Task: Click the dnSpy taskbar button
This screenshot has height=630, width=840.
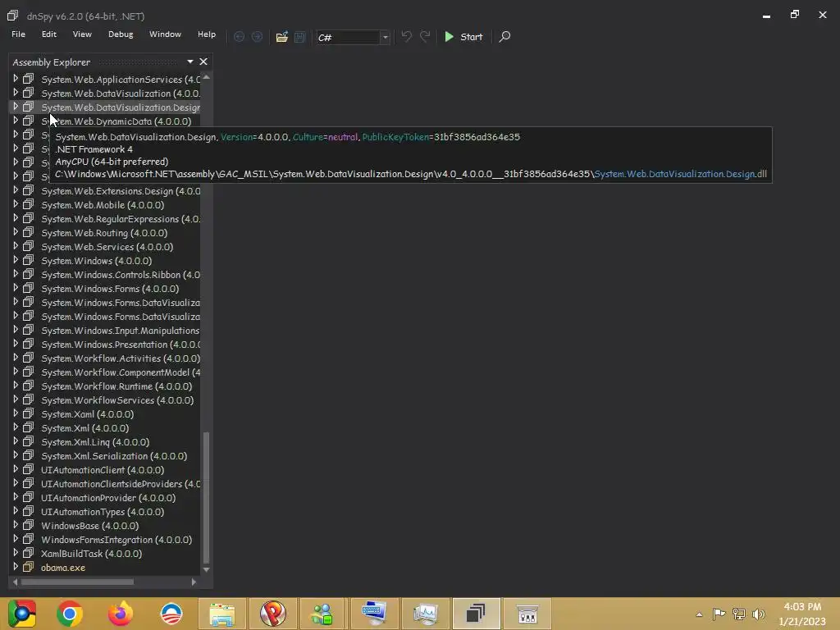Action: tap(477, 614)
